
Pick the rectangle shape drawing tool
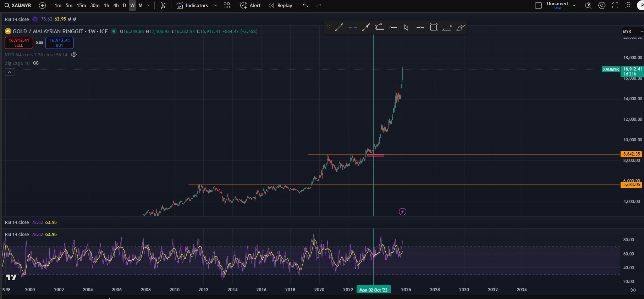[433, 27]
